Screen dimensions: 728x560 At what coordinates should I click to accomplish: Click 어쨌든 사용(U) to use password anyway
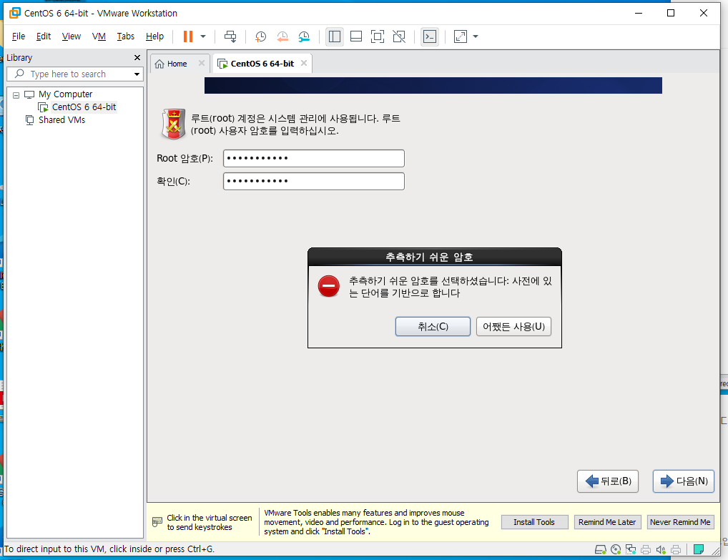point(513,326)
